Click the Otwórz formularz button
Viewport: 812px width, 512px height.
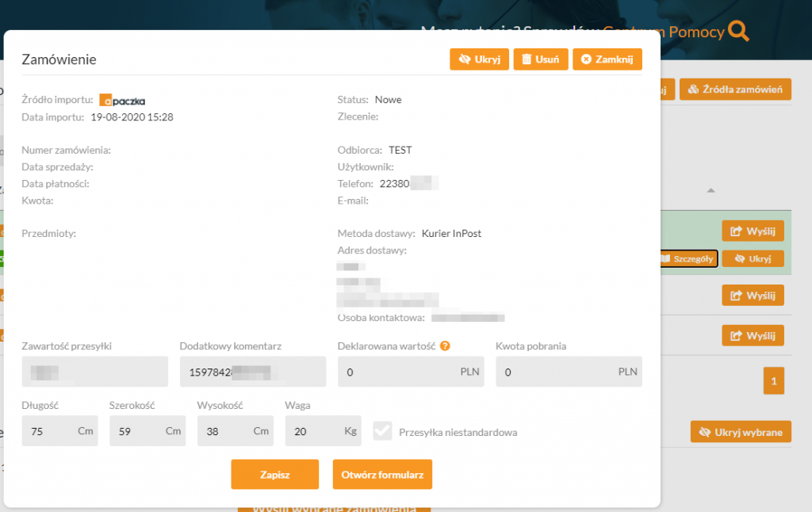click(382, 475)
